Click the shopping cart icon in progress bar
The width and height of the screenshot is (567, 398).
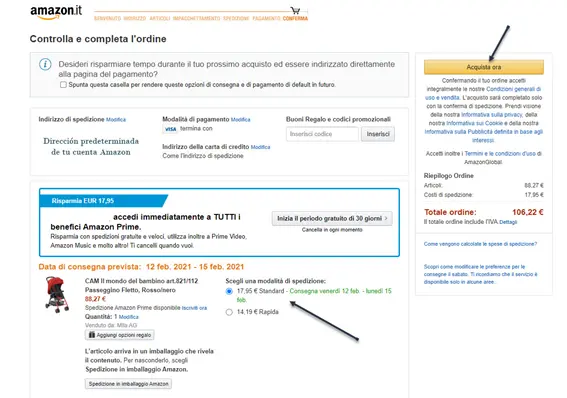295,10
